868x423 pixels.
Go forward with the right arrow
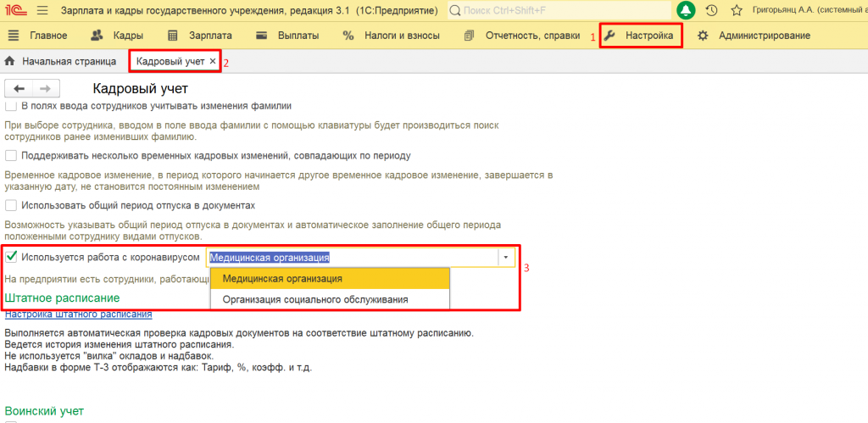coord(47,89)
